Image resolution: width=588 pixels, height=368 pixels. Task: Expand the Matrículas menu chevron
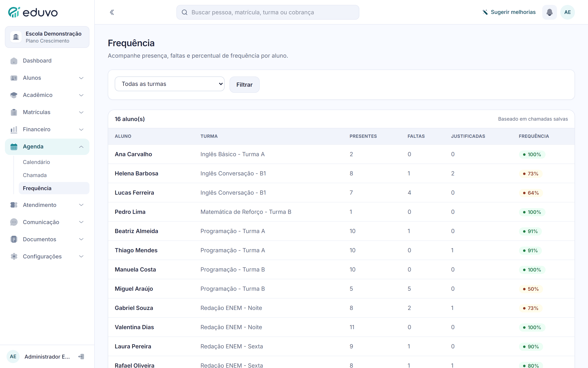(81, 112)
